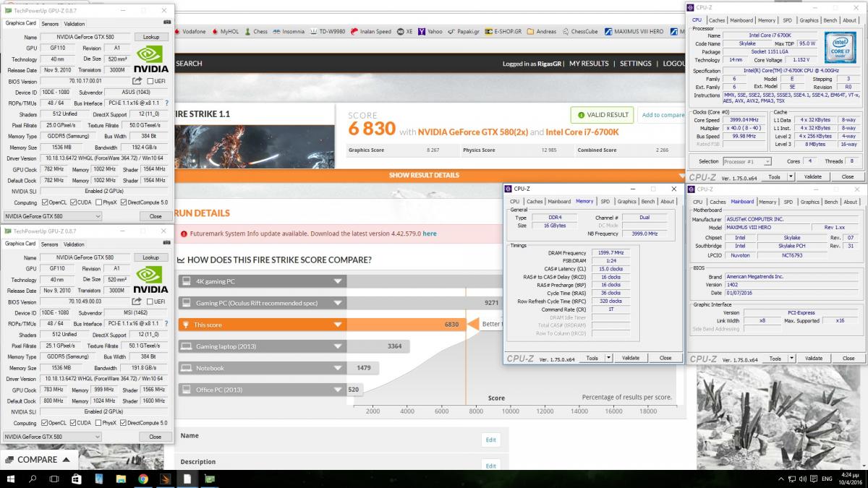Image resolution: width=868 pixels, height=488 pixels.
Task: Open the Chess bookmark
Action: 256,32
